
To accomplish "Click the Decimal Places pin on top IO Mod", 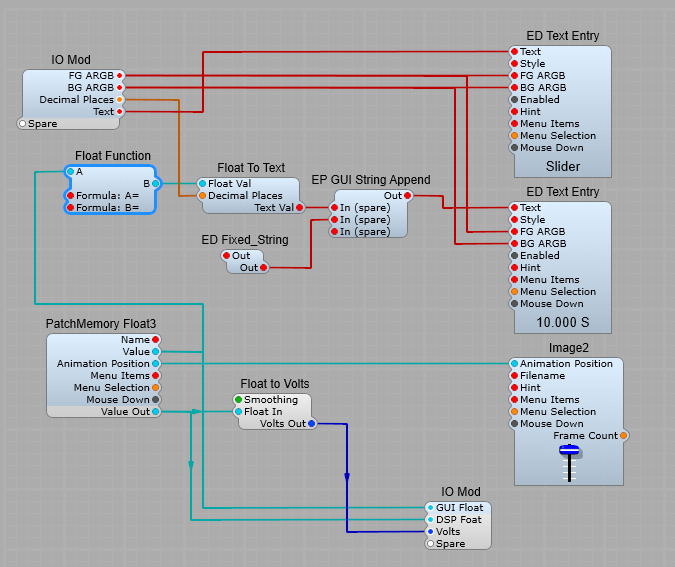I will tap(120, 100).
